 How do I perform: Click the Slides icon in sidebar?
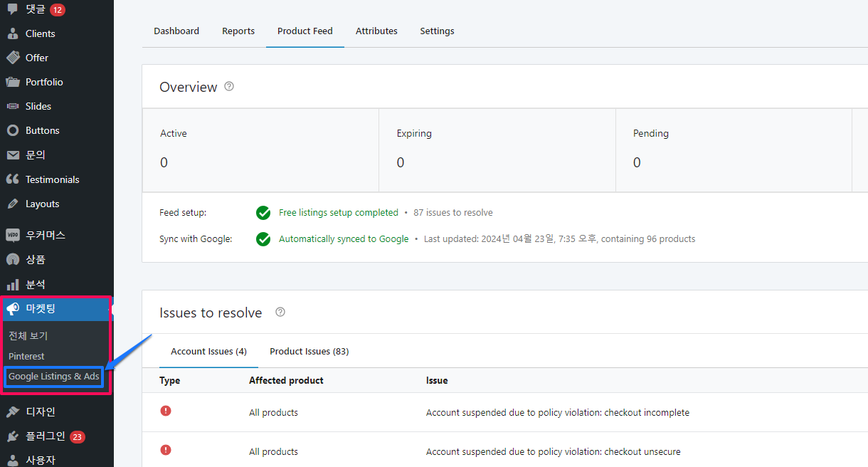point(13,106)
